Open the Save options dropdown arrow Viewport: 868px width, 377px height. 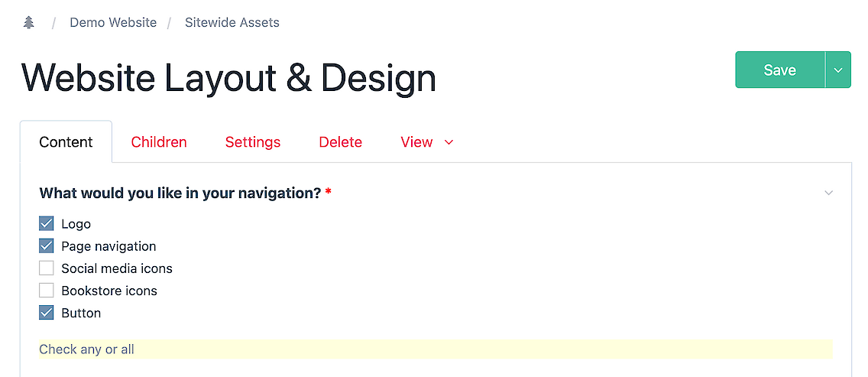coord(838,70)
